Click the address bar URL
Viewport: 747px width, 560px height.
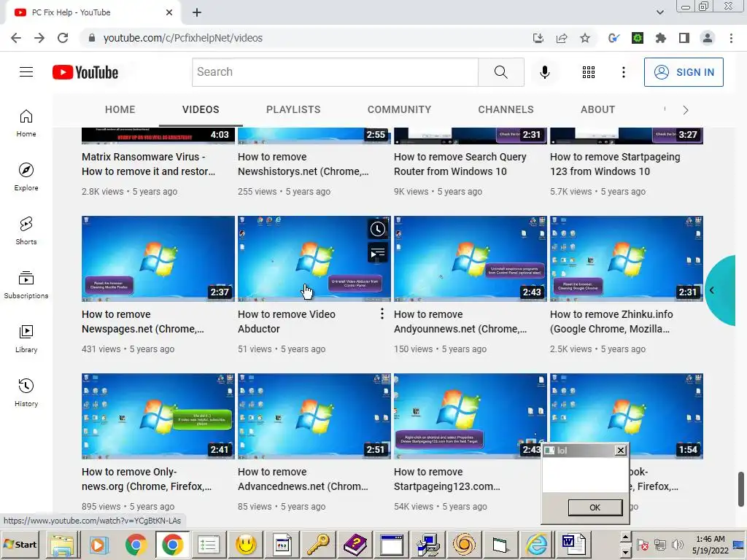coord(183,38)
